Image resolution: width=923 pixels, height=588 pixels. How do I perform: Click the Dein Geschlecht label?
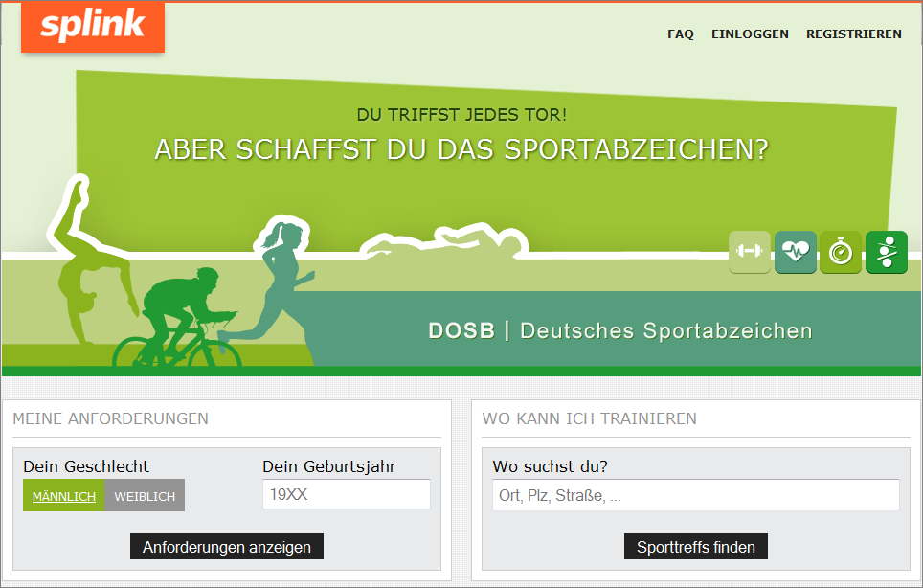pos(86,466)
